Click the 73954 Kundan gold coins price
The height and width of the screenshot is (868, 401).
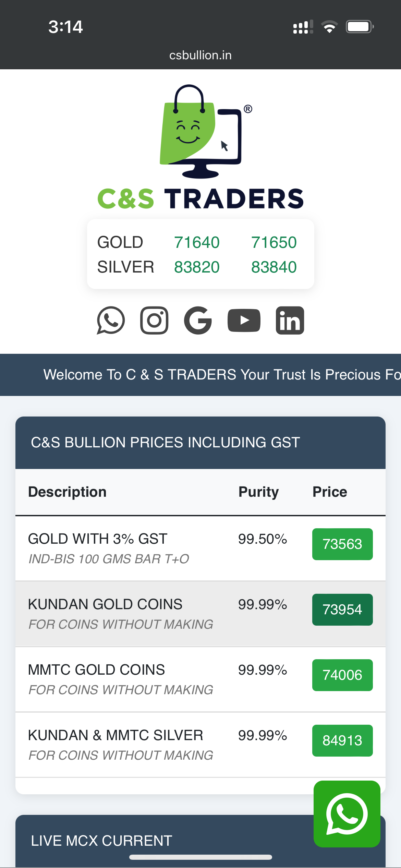tap(342, 610)
